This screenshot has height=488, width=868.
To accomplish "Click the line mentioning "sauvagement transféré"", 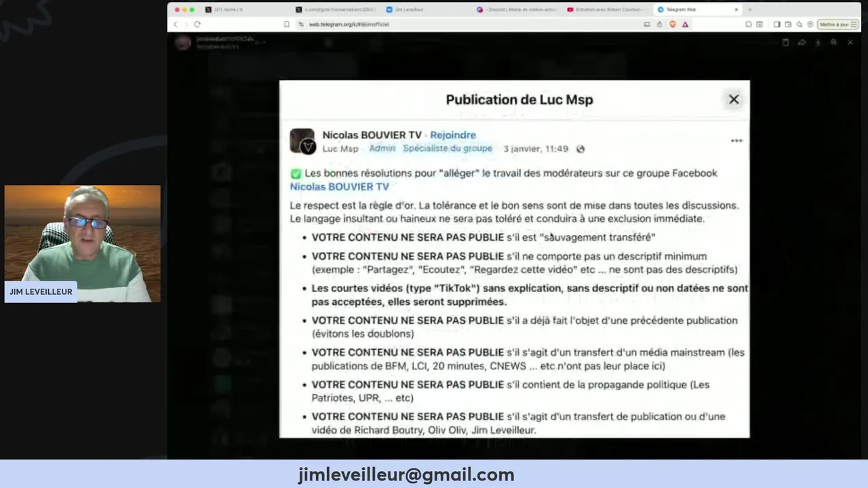I will [x=483, y=237].
